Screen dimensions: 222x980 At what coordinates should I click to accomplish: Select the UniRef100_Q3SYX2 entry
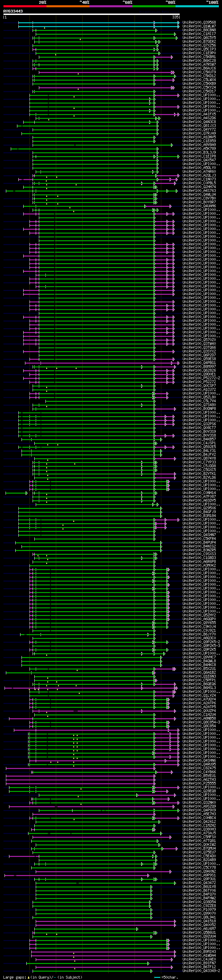point(199,351)
